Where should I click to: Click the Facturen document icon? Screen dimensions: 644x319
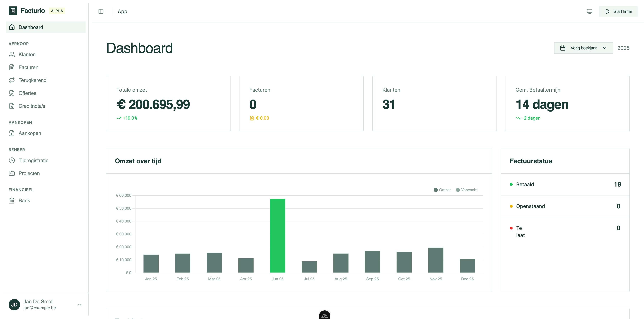pos(12,67)
